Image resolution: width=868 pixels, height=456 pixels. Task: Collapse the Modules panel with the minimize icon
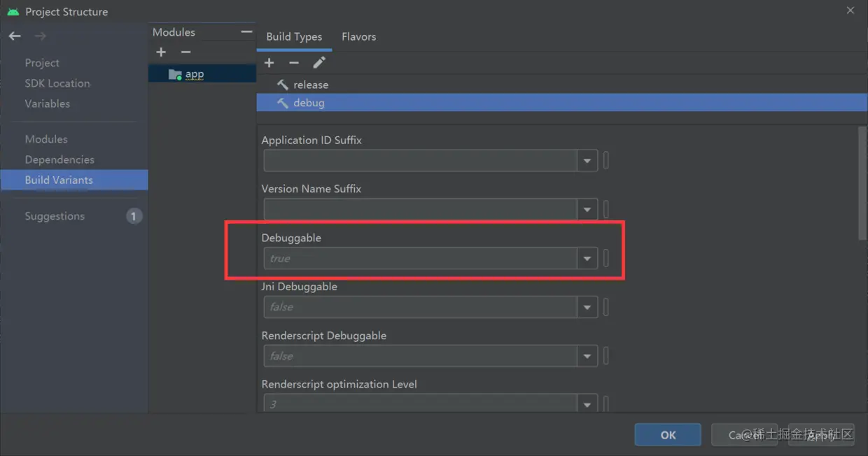[246, 32]
